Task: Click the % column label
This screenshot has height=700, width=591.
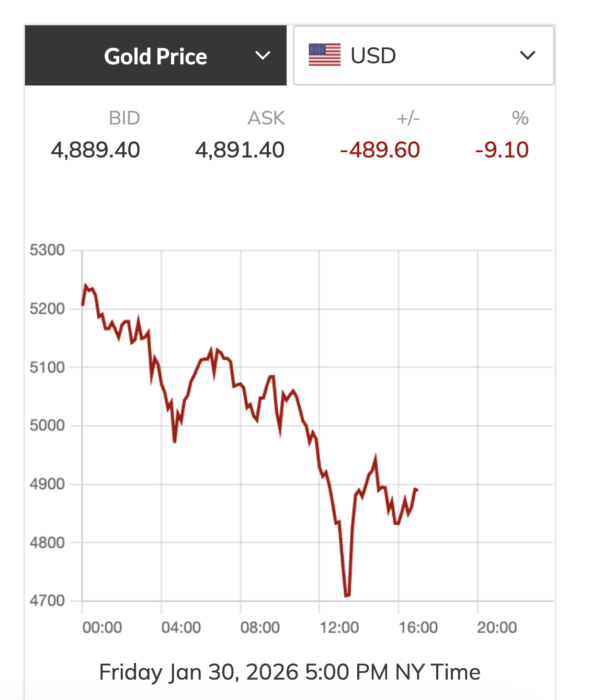Action: coord(520,118)
